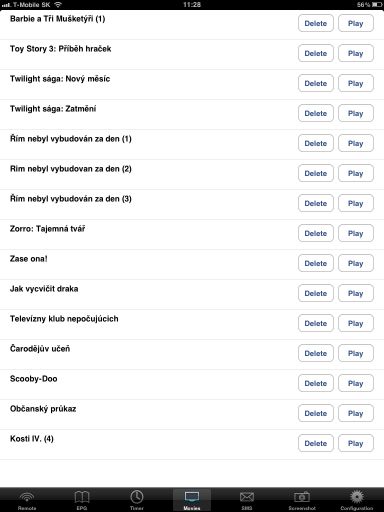
Task: Open the Screenshot camera icon
Action: point(302,499)
